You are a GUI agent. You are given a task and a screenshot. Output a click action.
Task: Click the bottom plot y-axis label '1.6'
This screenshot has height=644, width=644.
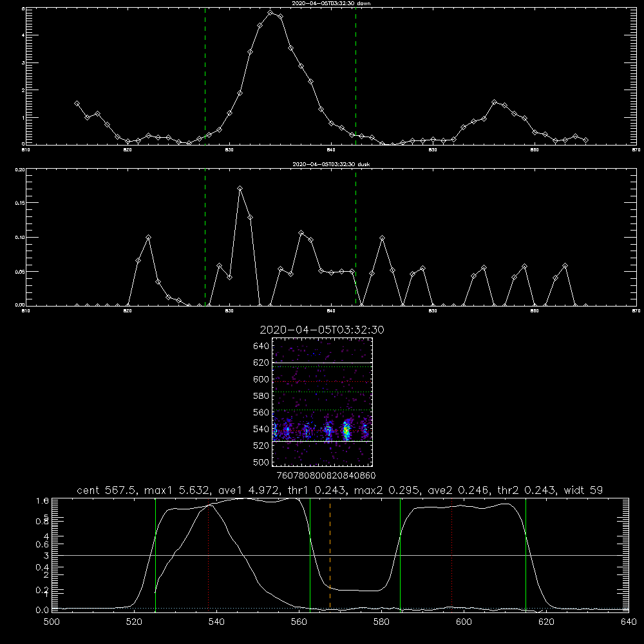point(43,500)
